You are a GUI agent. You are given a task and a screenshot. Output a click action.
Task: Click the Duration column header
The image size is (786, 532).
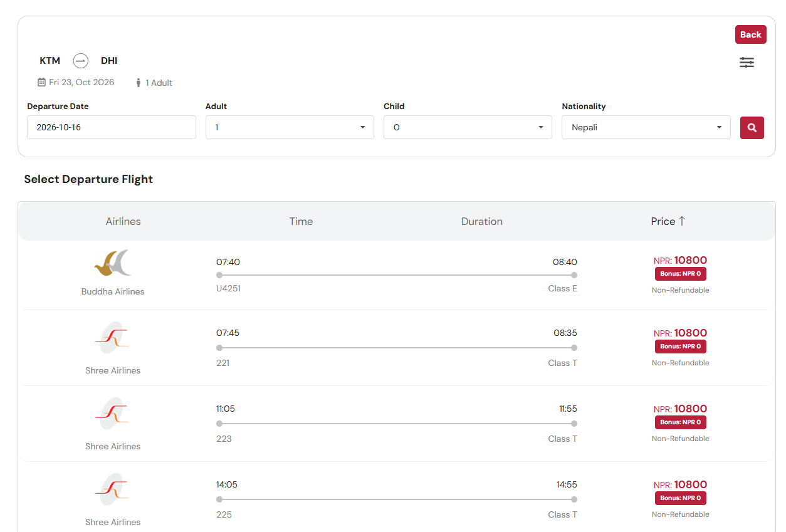[482, 221]
